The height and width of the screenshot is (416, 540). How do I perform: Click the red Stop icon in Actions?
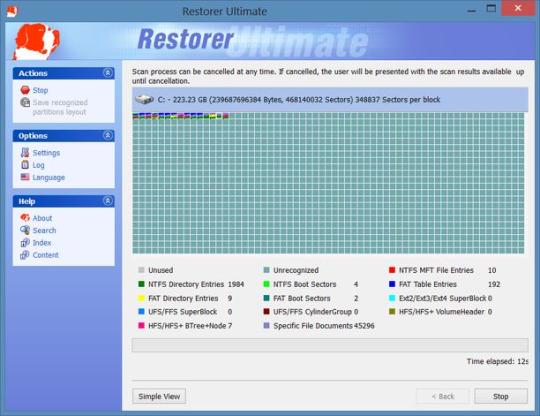click(25, 90)
